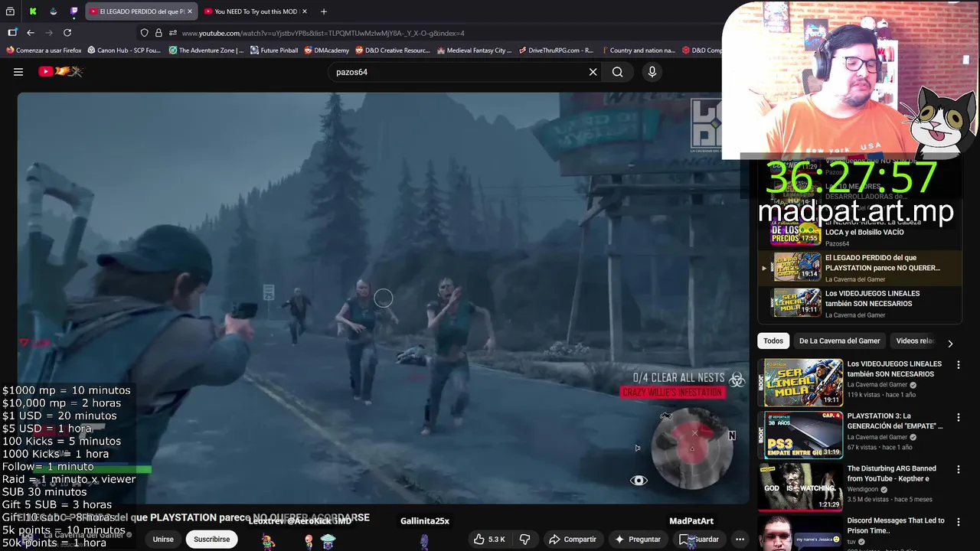Image resolution: width=980 pixels, height=551 pixels.
Task: Share the video with Compartir
Action: pos(573,540)
